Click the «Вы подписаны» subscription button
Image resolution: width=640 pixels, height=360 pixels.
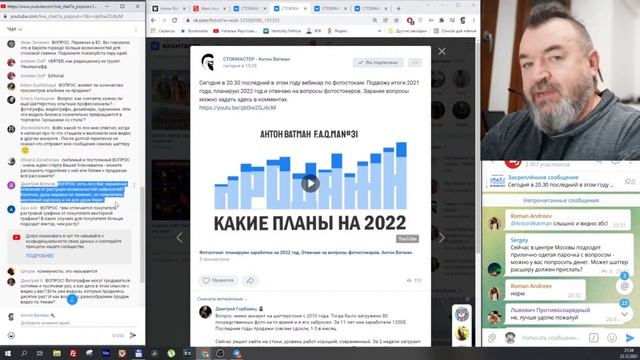[x=378, y=62]
